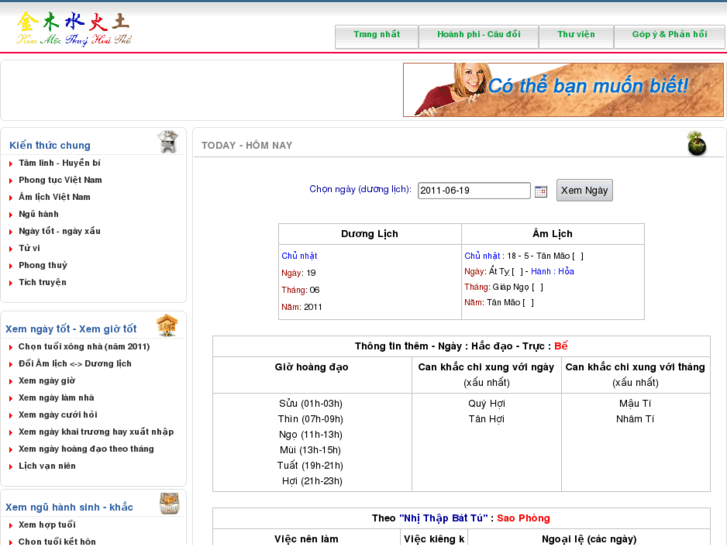Click the red arrow bullet beside Phong thuỷ

click(x=11, y=266)
